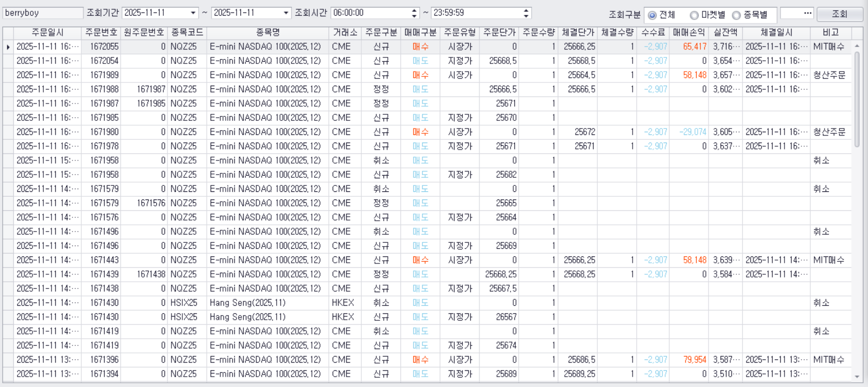This screenshot has width=868, height=387.
Task: Click the vertical scrollbar thumb
Action: [857, 99]
